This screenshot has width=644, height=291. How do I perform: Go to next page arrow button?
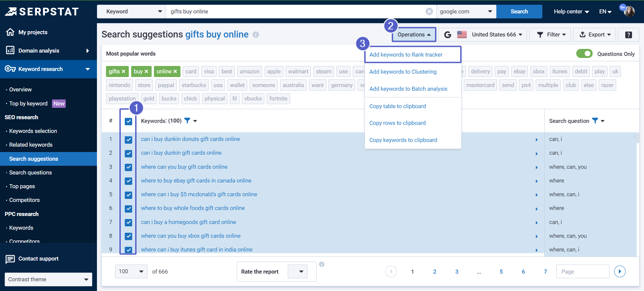click(x=620, y=271)
